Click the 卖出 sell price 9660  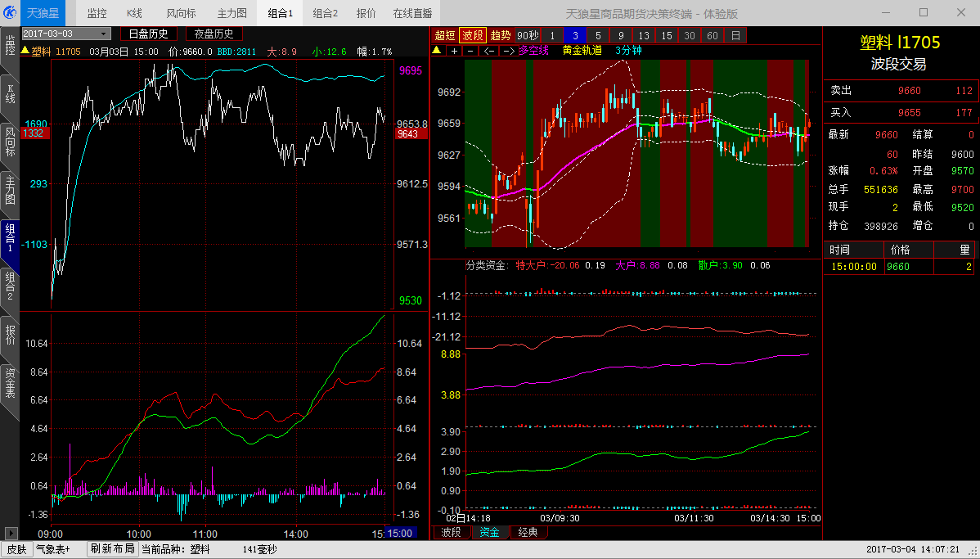pyautogui.click(x=910, y=91)
